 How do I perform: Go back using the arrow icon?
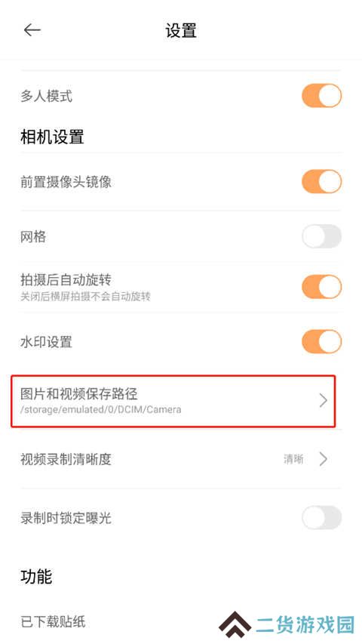[x=32, y=30]
